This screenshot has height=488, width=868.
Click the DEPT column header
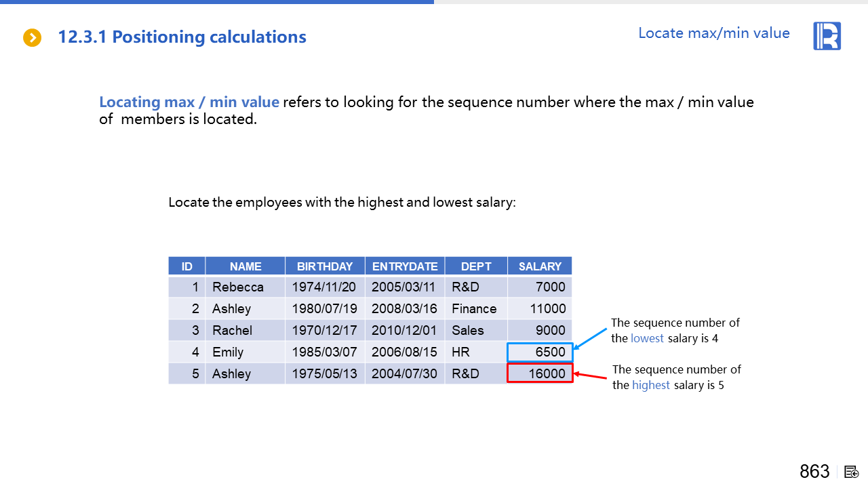tap(476, 266)
